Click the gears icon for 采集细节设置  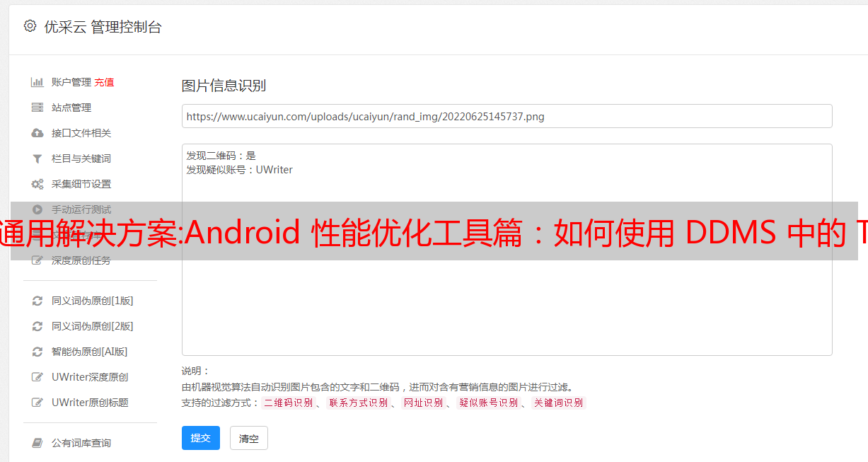click(x=37, y=184)
